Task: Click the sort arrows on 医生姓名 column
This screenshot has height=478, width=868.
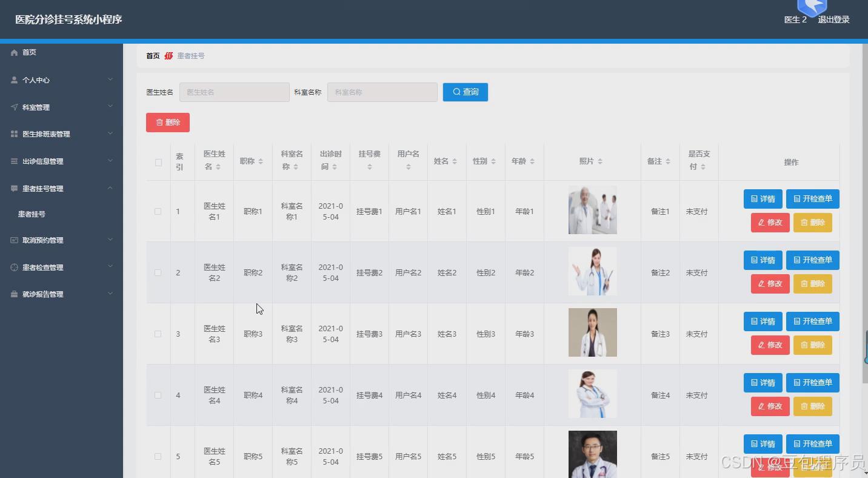Action: (218, 167)
